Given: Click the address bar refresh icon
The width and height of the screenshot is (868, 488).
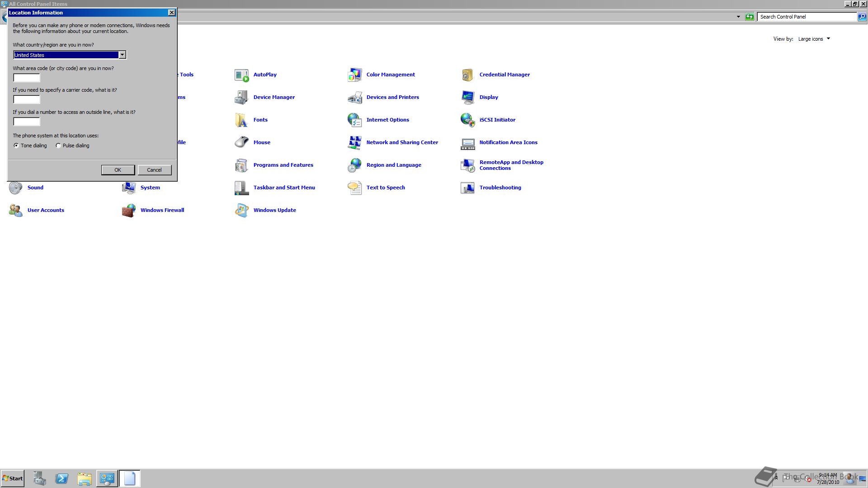Looking at the screenshot, I should point(750,17).
